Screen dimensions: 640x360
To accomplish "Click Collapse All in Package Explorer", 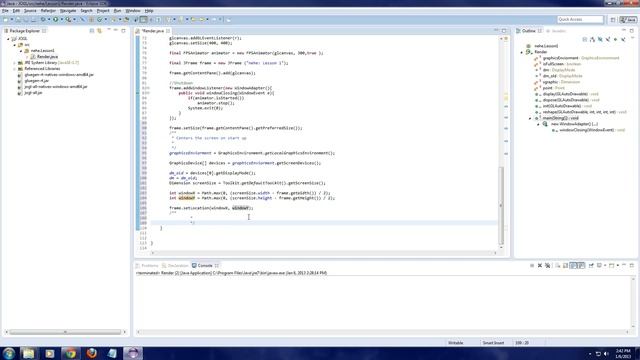I will click(x=92, y=31).
